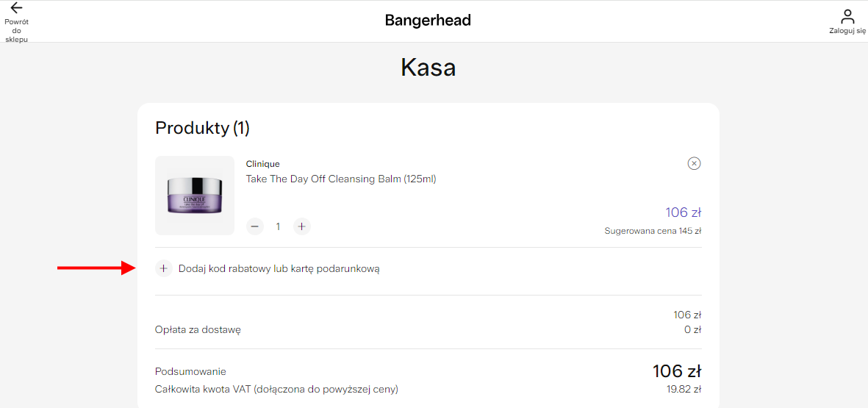Decrease quantity with the minus button
The height and width of the screenshot is (408, 868).
(x=254, y=226)
